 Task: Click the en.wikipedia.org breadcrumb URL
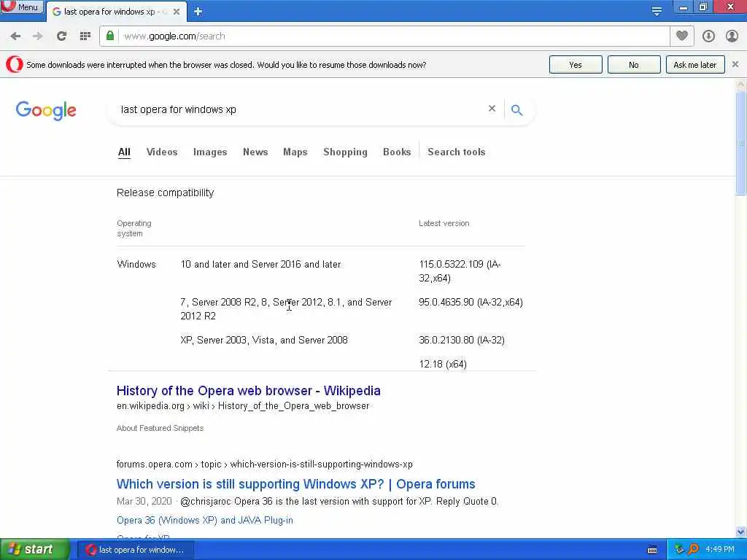click(243, 406)
